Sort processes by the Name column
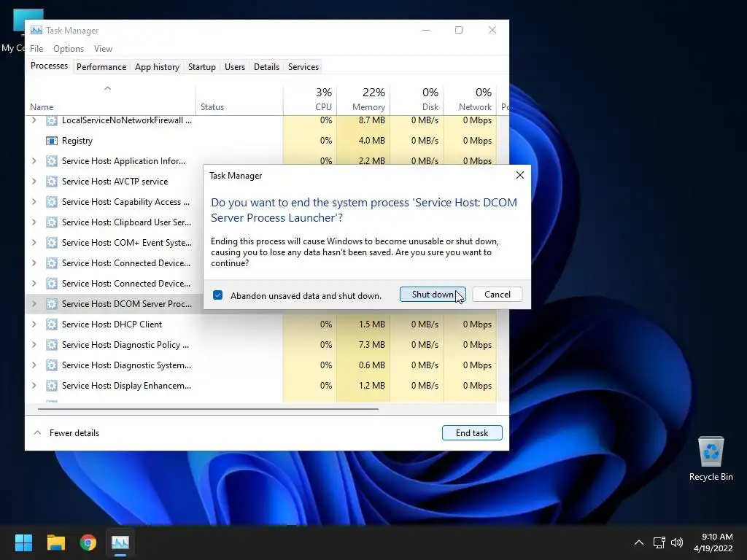The image size is (747, 560). [x=110, y=99]
